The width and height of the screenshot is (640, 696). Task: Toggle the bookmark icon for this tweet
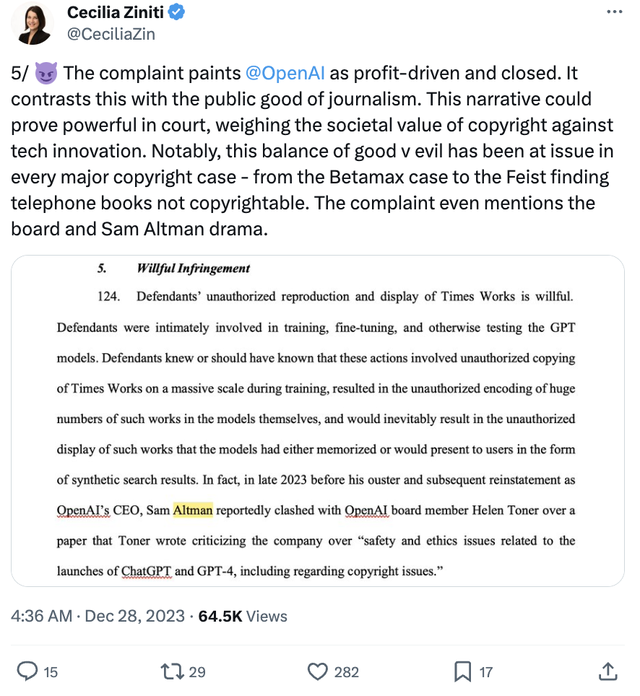pos(463,671)
